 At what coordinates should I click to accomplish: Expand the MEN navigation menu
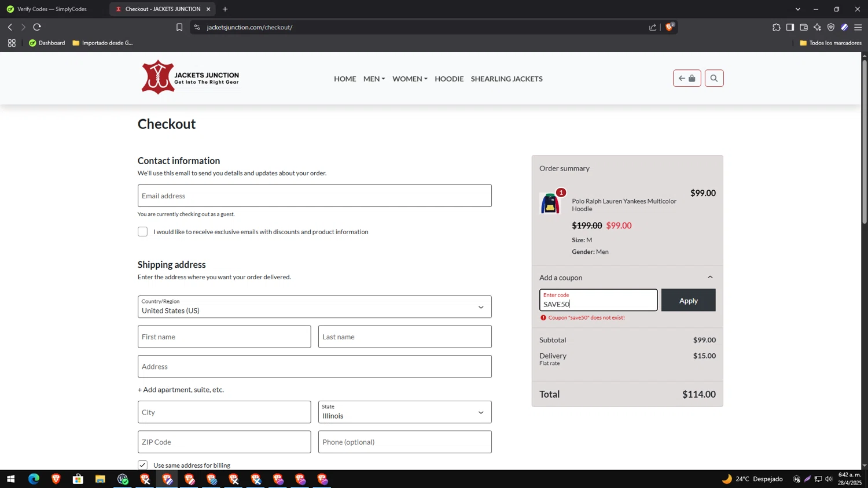374,79
